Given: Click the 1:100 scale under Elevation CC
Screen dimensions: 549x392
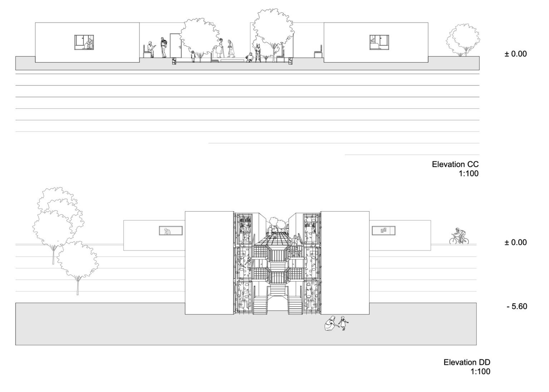Looking at the screenshot, I should (x=469, y=174).
